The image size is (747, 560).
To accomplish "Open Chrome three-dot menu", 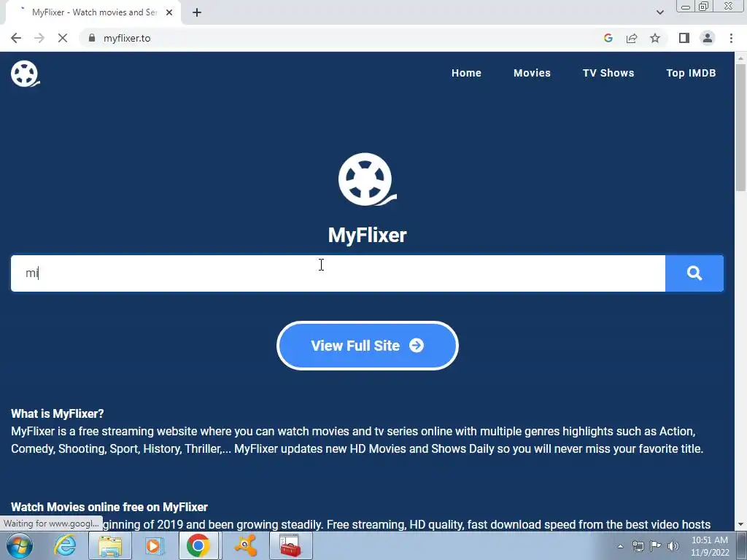I will 731,38.
